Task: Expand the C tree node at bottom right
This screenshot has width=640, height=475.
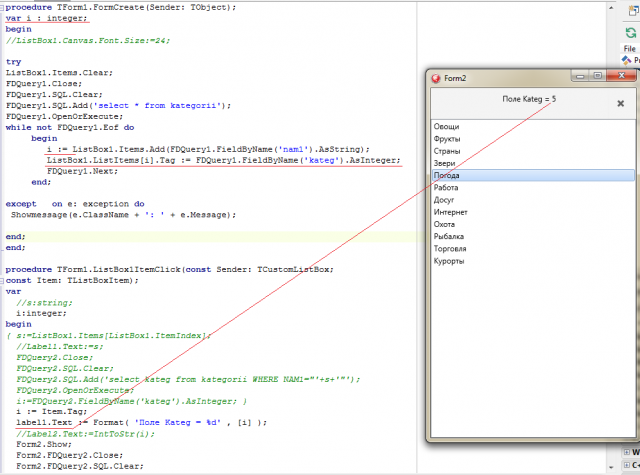Action: pos(627,465)
